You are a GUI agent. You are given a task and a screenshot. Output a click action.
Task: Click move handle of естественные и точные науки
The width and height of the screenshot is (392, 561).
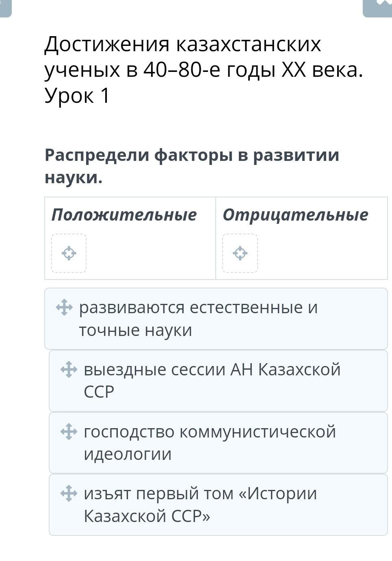(x=64, y=307)
